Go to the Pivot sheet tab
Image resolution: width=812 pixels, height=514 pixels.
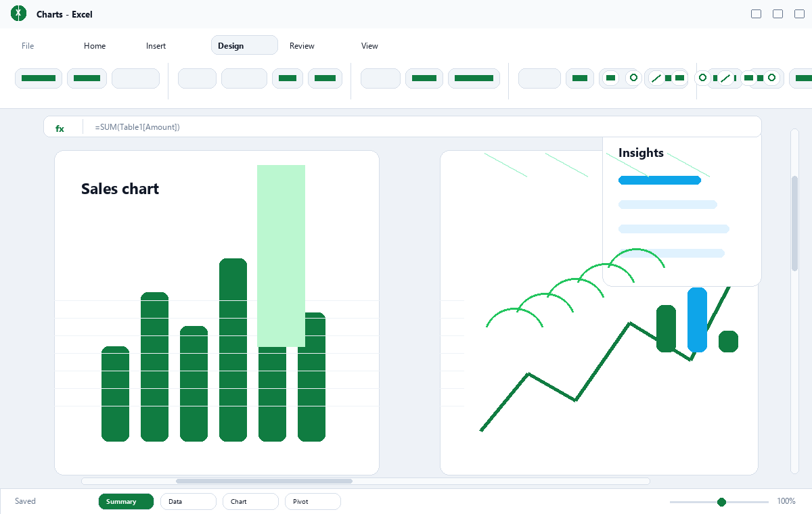tap(313, 501)
